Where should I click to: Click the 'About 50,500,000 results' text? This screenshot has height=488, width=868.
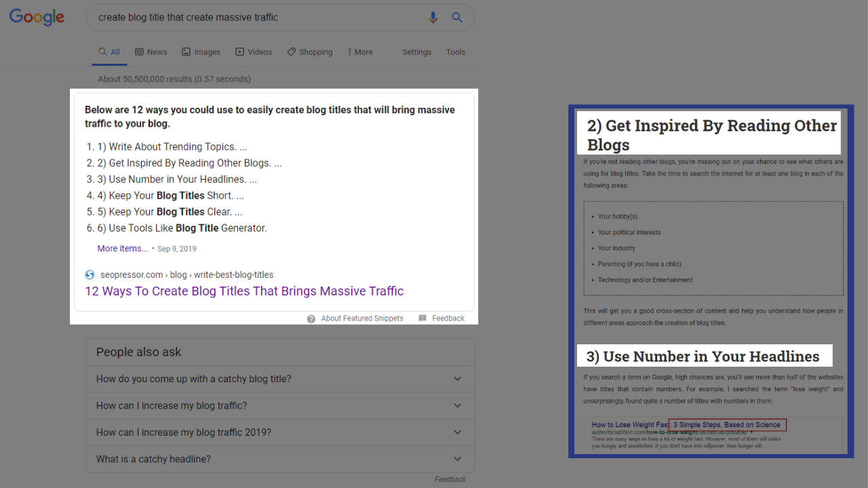point(174,79)
